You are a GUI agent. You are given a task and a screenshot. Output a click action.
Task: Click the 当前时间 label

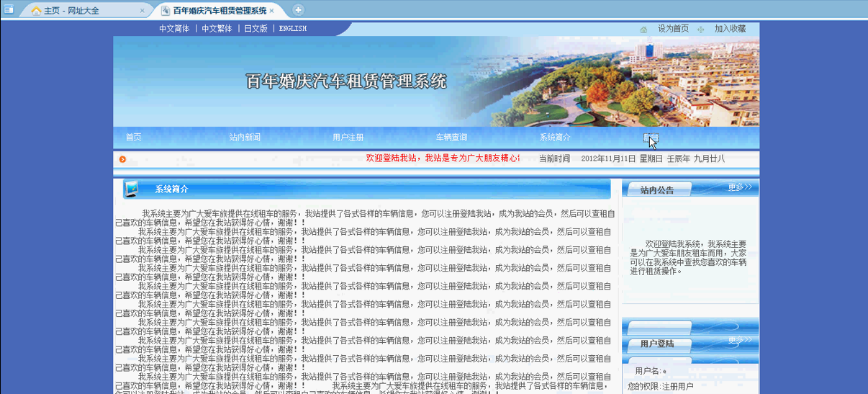554,158
